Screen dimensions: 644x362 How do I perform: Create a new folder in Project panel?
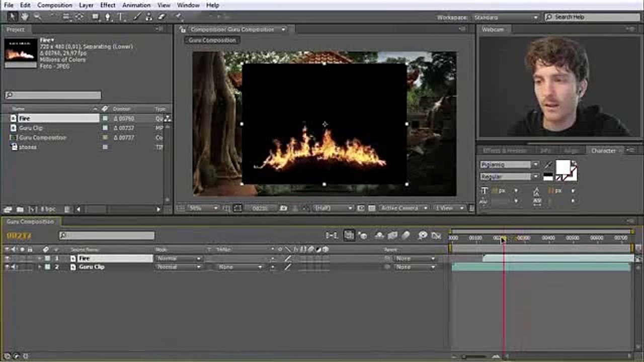(x=20, y=209)
